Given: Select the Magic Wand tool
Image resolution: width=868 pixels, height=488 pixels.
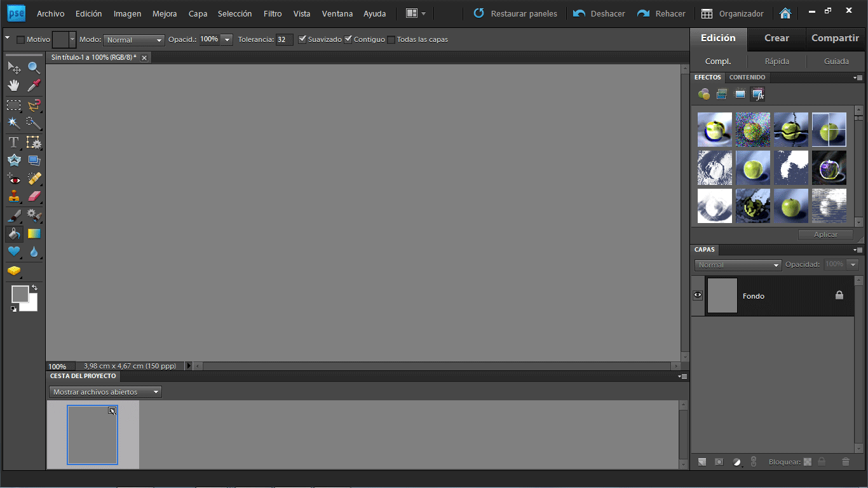Looking at the screenshot, I should 13,123.
